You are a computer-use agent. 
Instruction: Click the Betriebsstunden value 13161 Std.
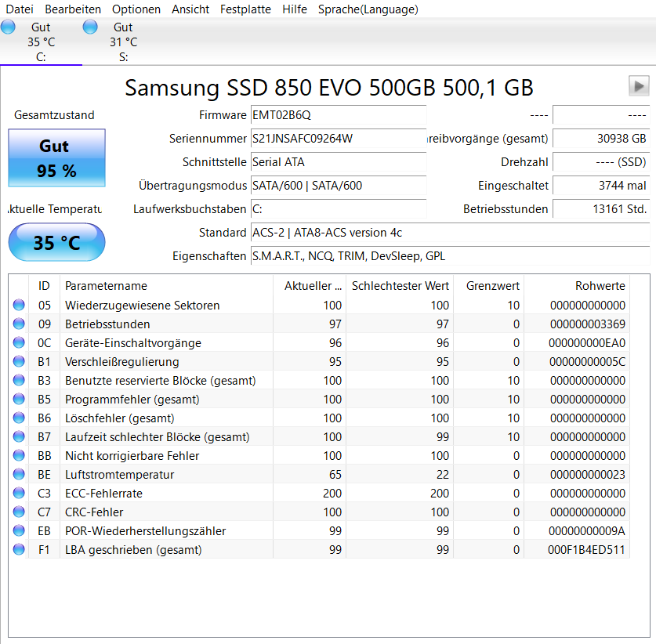pyautogui.click(x=601, y=208)
